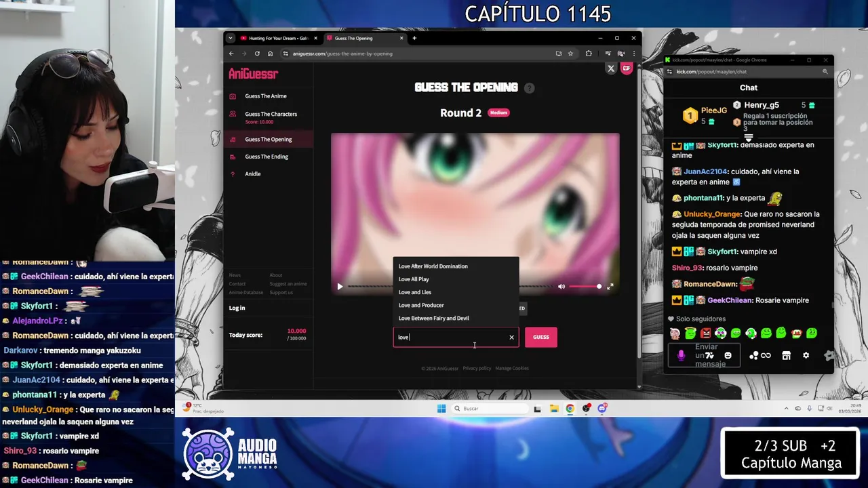Open Discord from the taskbar
The width and height of the screenshot is (868, 488).
(x=602, y=408)
